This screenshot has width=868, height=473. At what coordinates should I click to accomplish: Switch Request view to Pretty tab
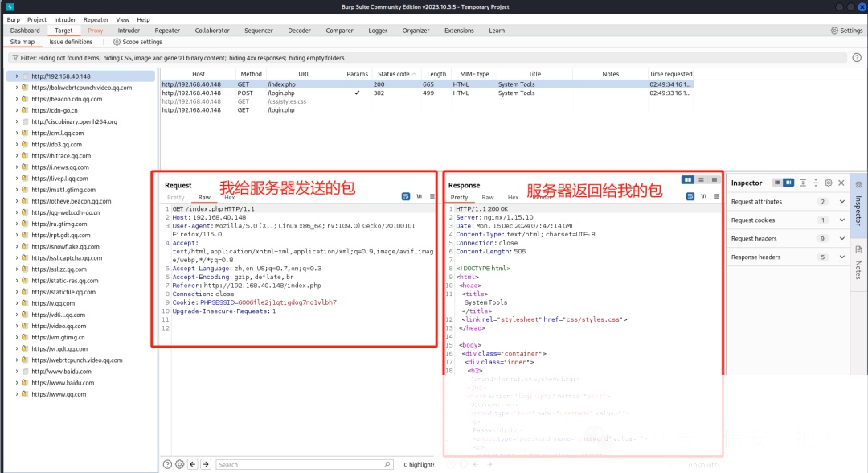(175, 198)
